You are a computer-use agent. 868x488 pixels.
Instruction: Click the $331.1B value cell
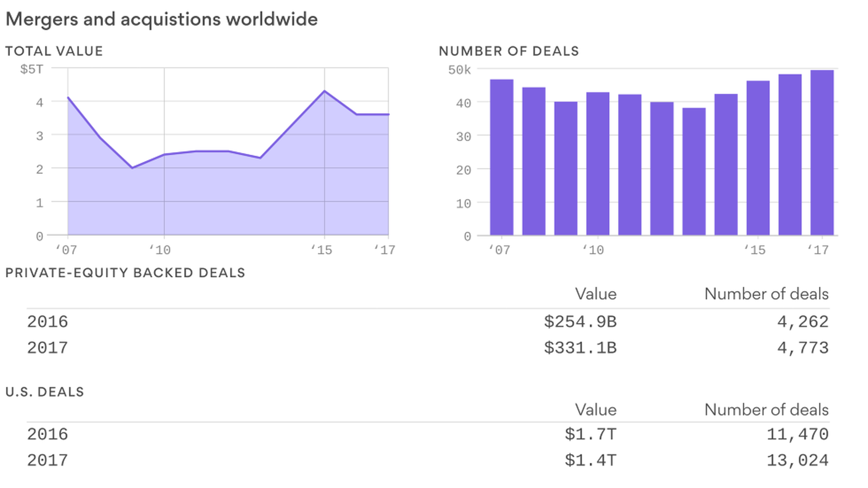click(x=580, y=348)
